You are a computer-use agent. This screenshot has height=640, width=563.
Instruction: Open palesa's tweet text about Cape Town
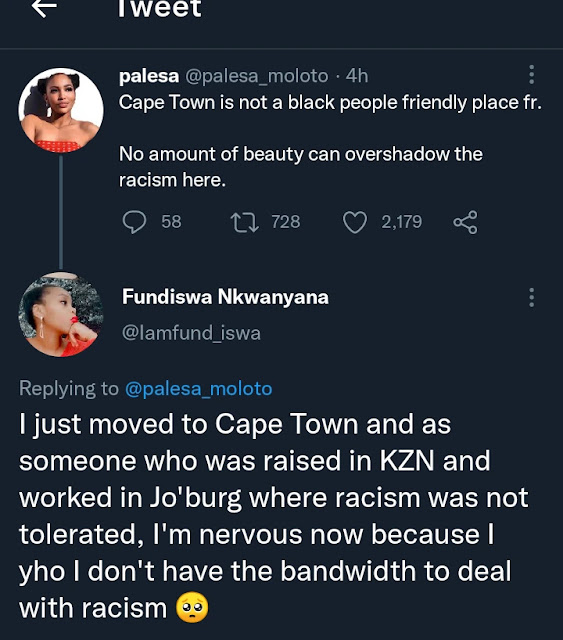(330, 141)
